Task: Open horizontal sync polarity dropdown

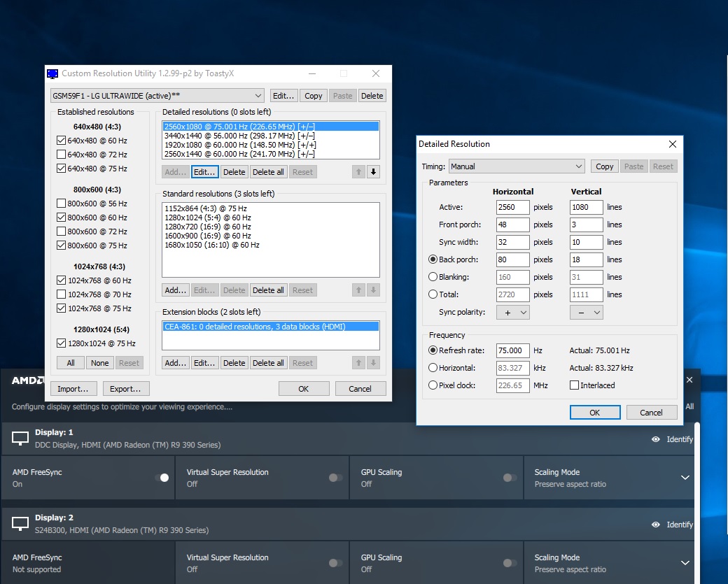Action: pyautogui.click(x=513, y=313)
